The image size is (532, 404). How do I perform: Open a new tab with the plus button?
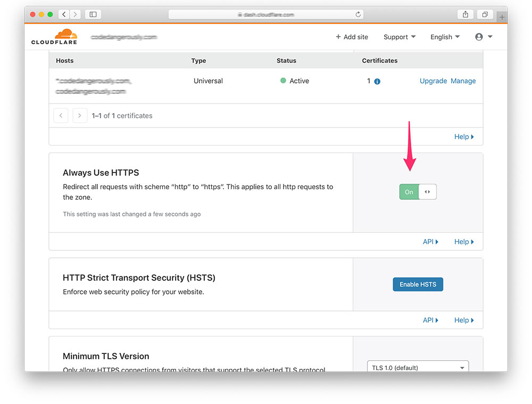click(502, 16)
